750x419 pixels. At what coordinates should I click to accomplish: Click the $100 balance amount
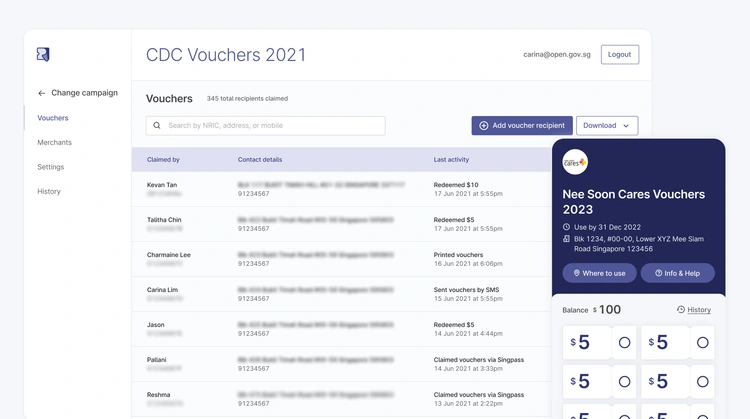coord(607,309)
